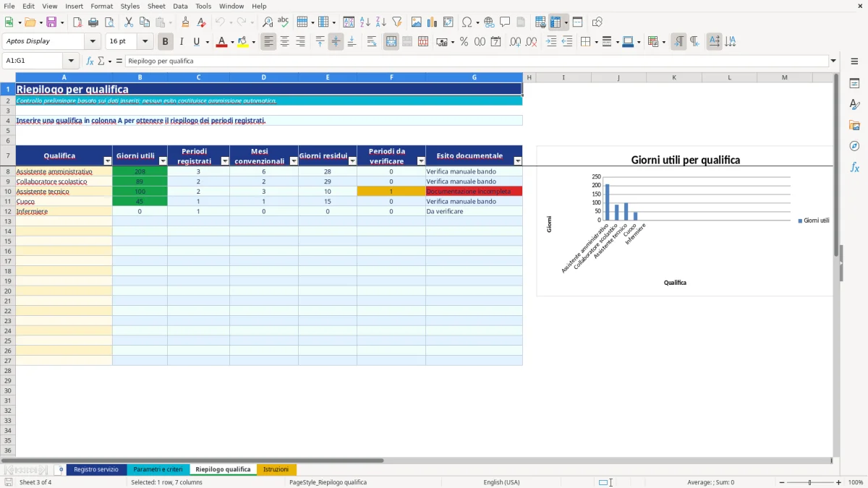
Task: Insert special character Omega icon
Action: point(467,22)
